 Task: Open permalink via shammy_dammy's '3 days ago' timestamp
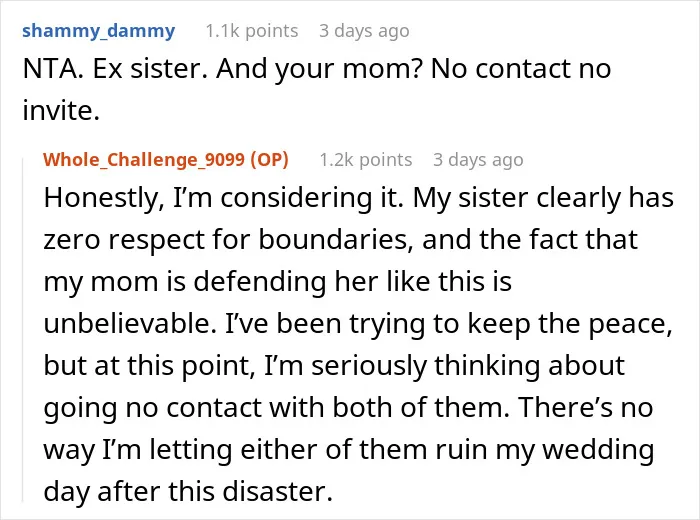click(364, 31)
